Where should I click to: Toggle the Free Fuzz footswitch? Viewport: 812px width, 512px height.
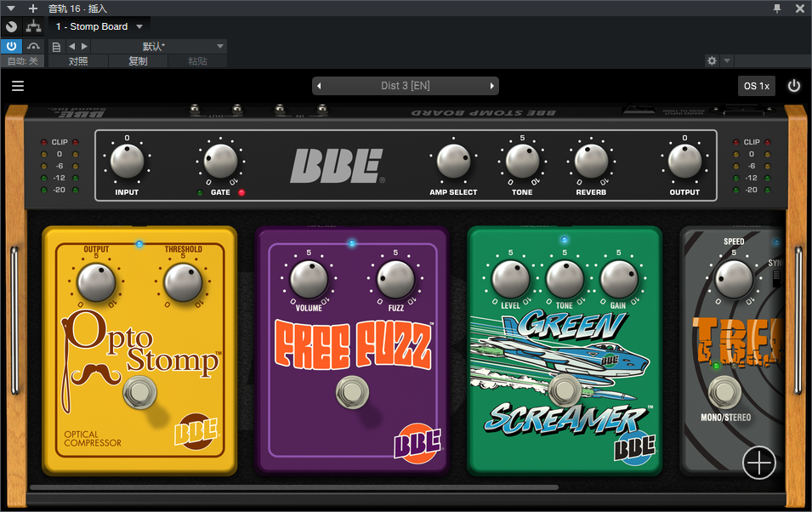352,392
